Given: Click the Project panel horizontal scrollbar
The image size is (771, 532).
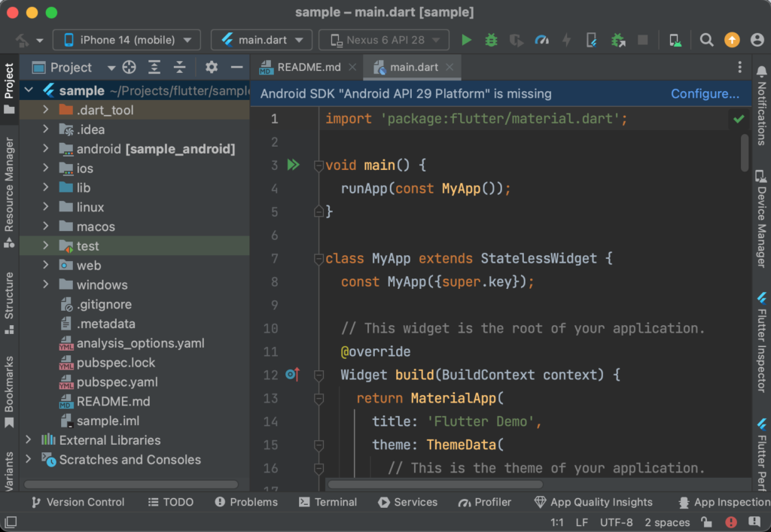Looking at the screenshot, I should coord(131,485).
